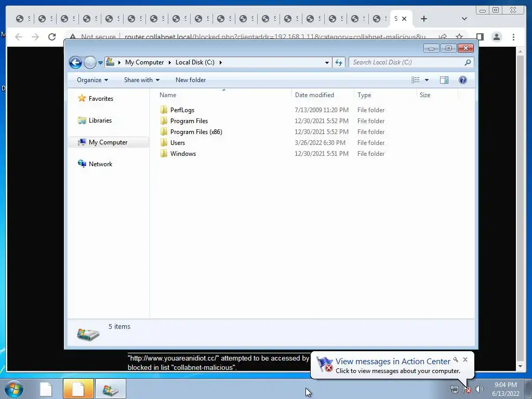The height and width of the screenshot is (399, 532).
Task: Bookmark this page with the star icon
Action: (x=459, y=37)
